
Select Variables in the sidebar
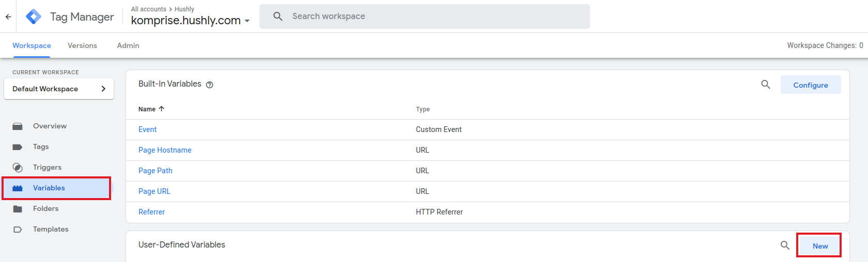tap(49, 188)
